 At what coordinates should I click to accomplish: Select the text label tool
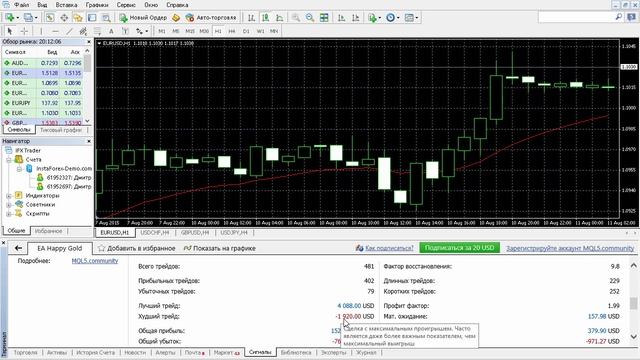(x=125, y=31)
